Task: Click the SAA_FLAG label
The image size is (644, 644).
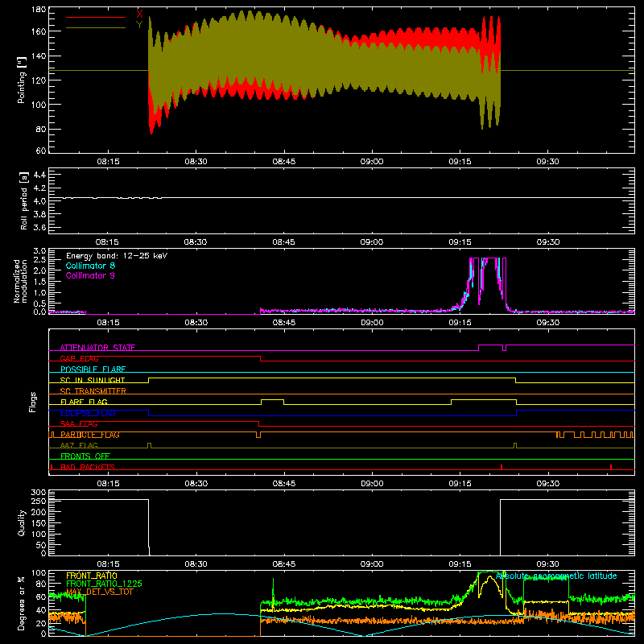Action: coord(79,423)
